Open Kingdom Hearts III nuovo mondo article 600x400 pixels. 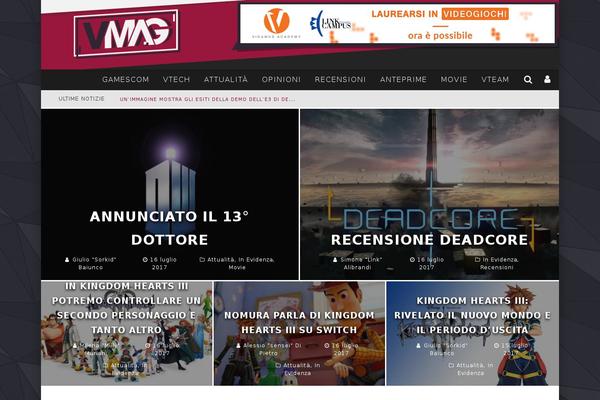472,315
